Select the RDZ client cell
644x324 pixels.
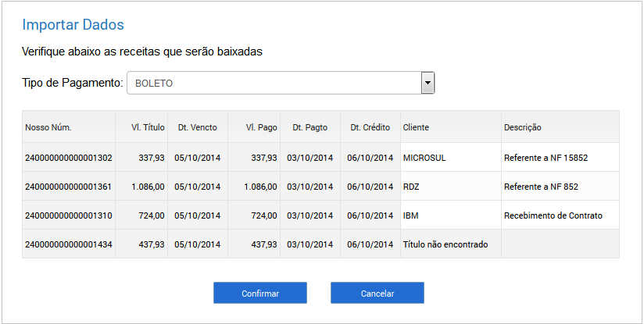coord(450,187)
